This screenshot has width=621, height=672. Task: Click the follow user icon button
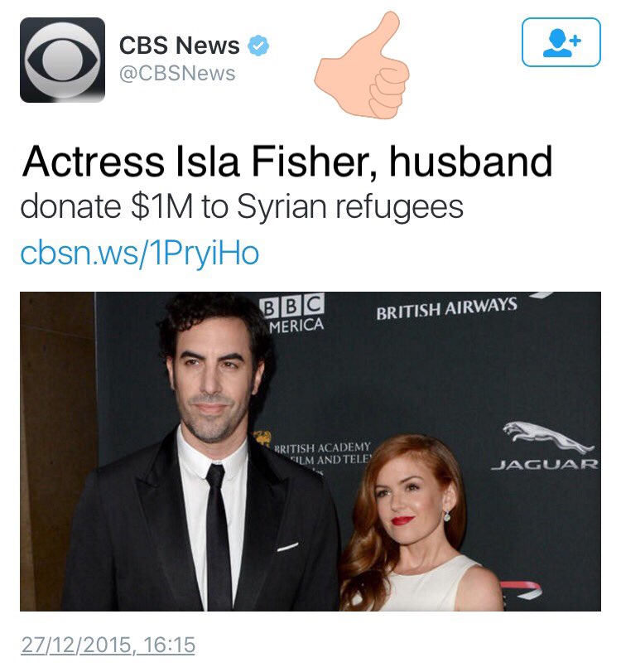[561, 42]
